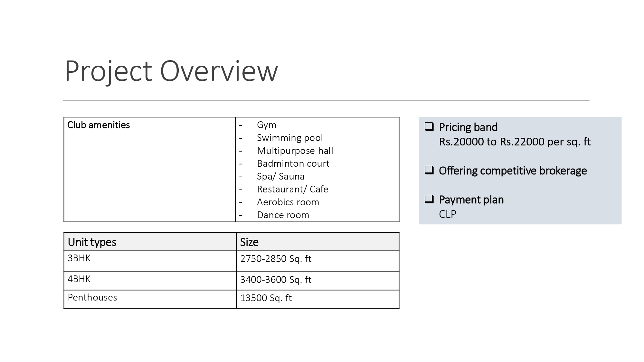644x362 pixels.
Task: Click the Swimming pool list entry
Action: [289, 138]
